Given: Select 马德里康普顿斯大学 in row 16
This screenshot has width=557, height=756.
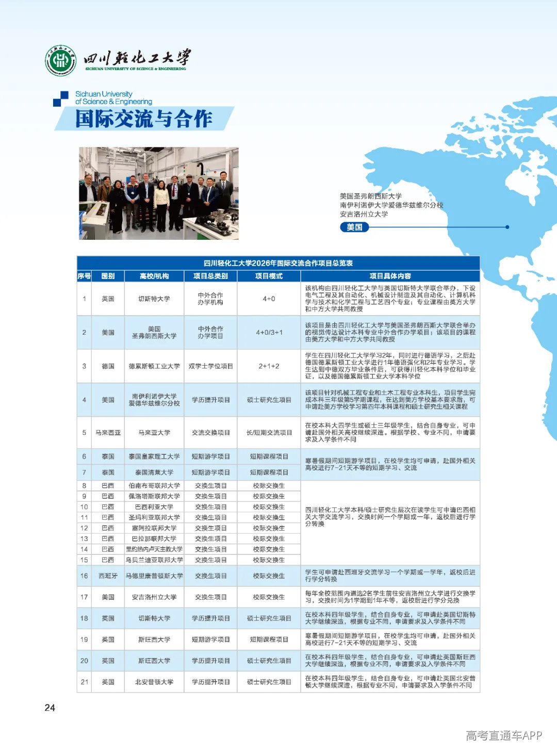Looking at the screenshot, I should click(x=154, y=576).
